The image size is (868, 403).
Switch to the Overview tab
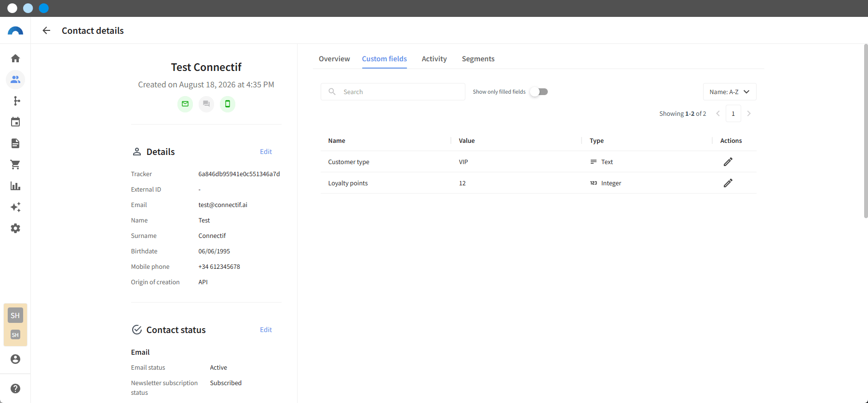334,59
